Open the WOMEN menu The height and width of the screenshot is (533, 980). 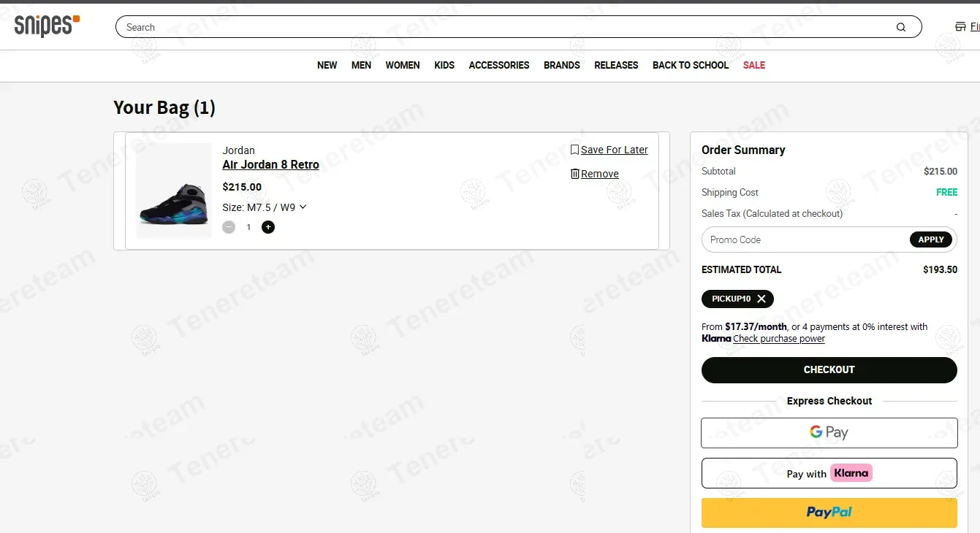[403, 65]
